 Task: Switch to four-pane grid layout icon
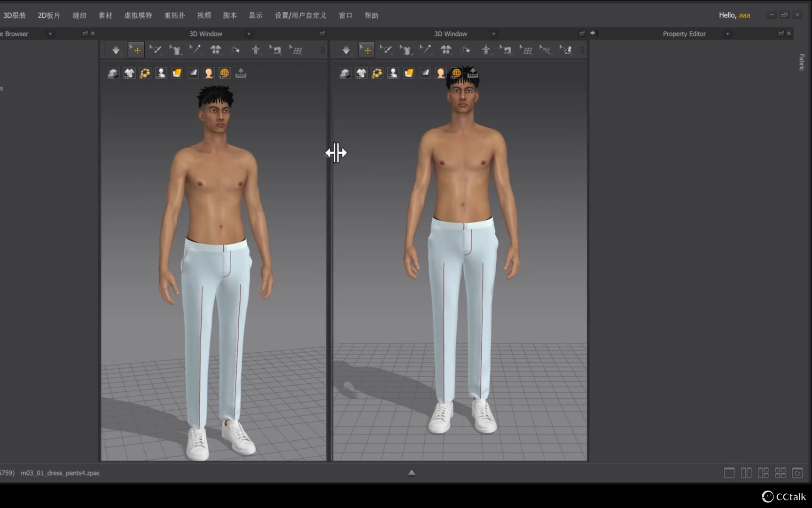[781, 473]
